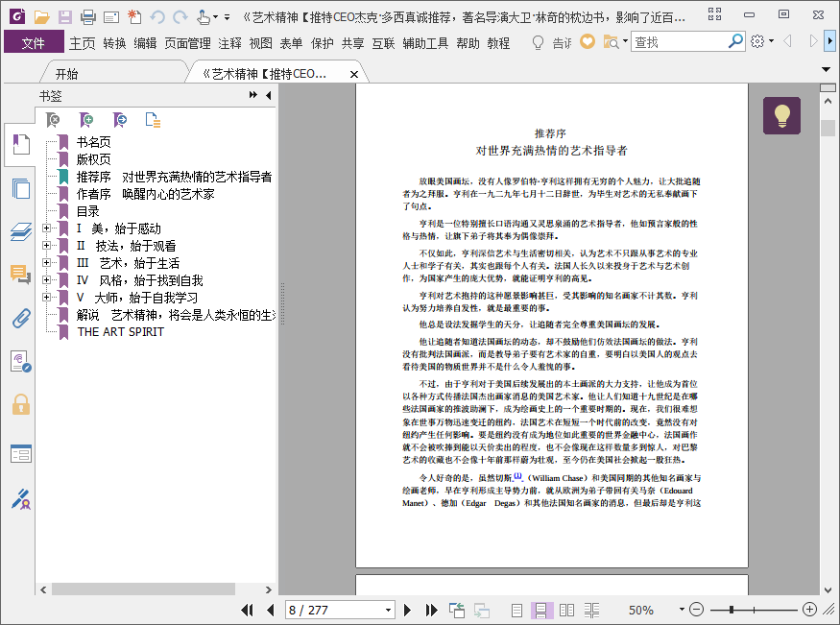Image resolution: width=840 pixels, height=625 pixels.
Task: Open the page number 8 / 277 dropdown
Action: [389, 610]
